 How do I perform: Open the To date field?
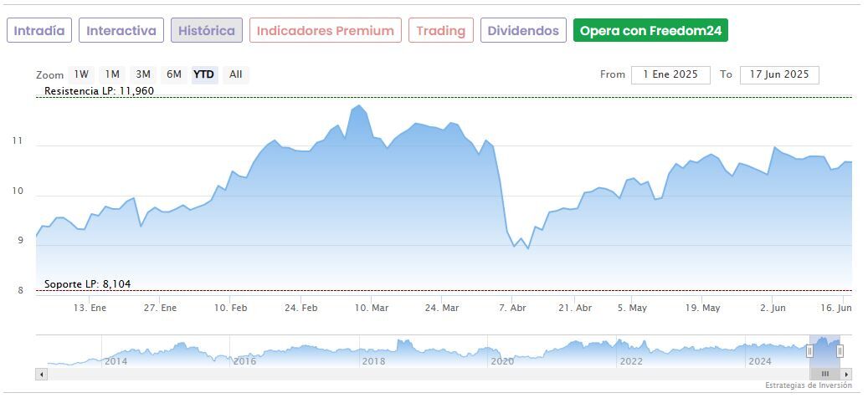(x=779, y=74)
